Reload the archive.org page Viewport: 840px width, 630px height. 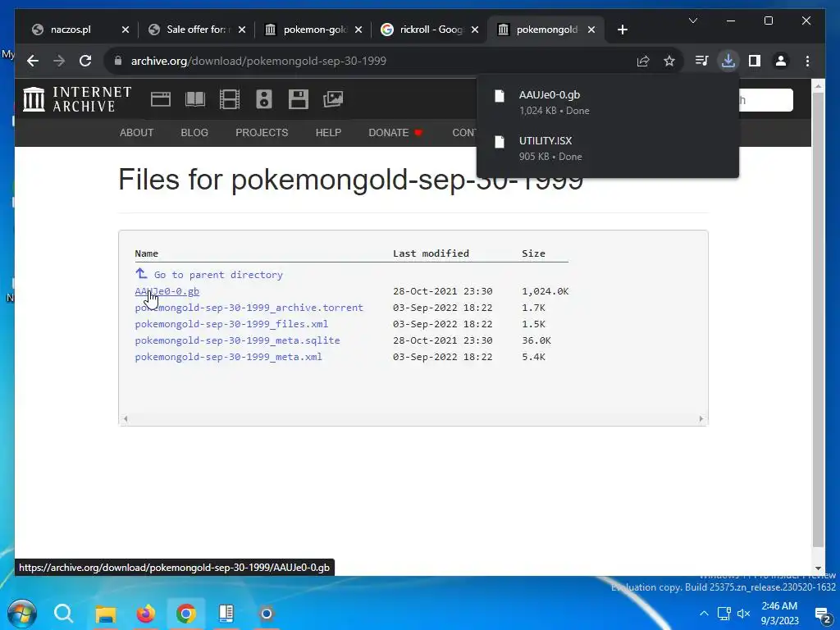[x=85, y=61]
